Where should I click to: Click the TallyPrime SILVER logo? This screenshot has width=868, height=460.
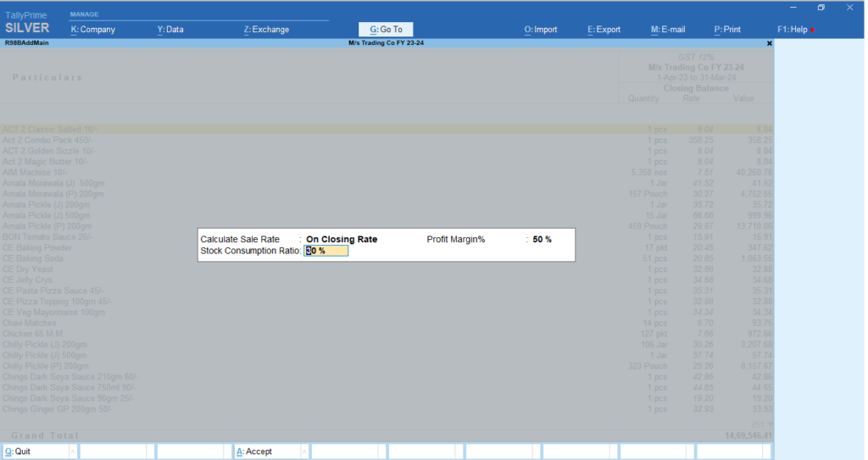(x=27, y=23)
